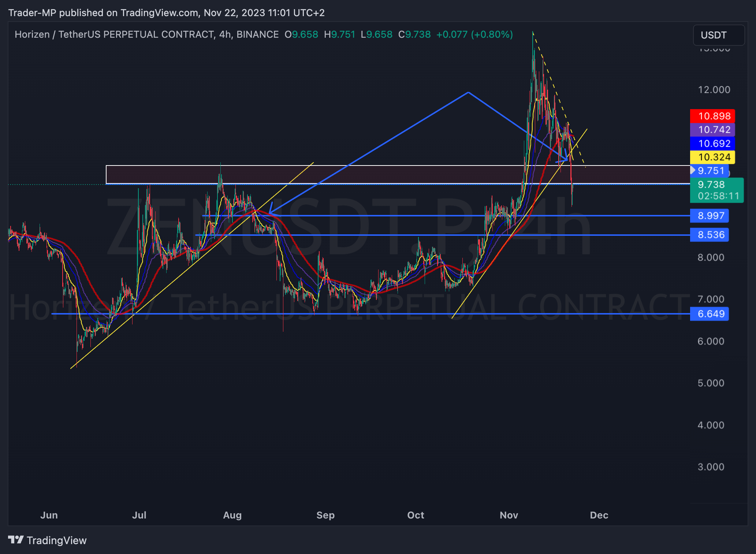Click the Dec label on time axis

[x=599, y=515]
